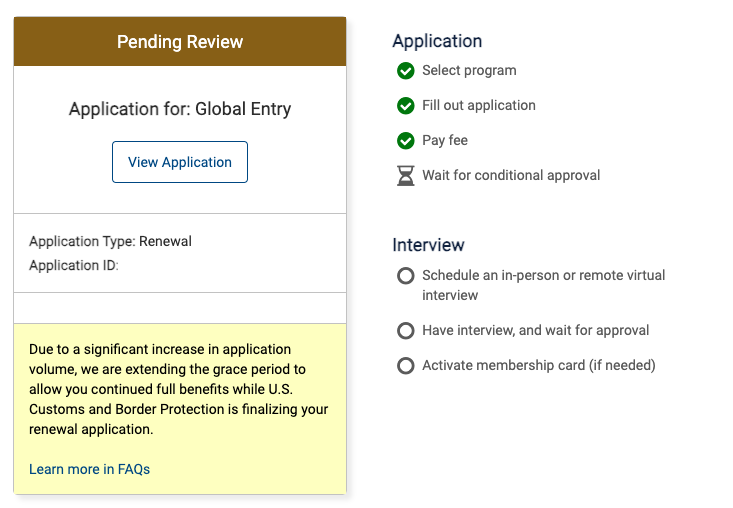733x508 pixels.
Task: Click the Fill out application step label
Action: 479,106
